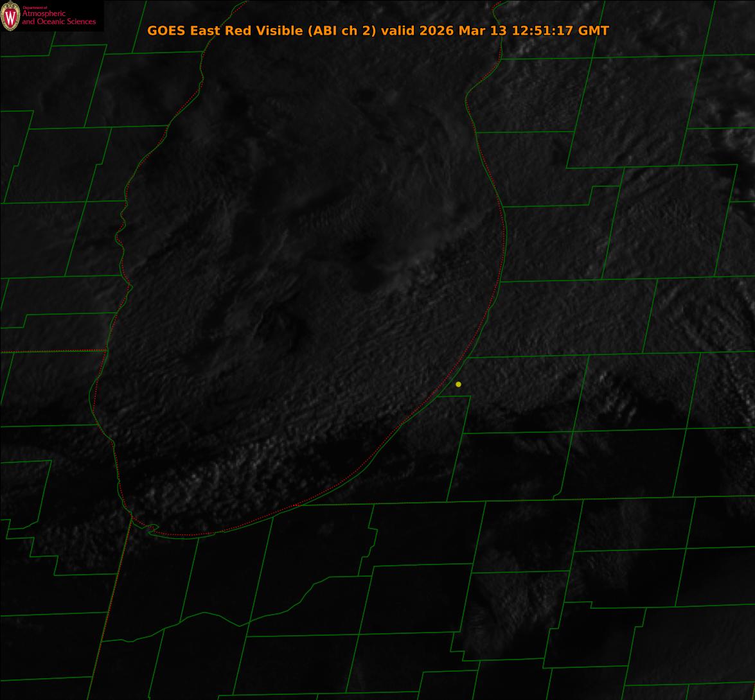
Task: Click the small harbor notch on southwest shoreline
Action: (152, 529)
